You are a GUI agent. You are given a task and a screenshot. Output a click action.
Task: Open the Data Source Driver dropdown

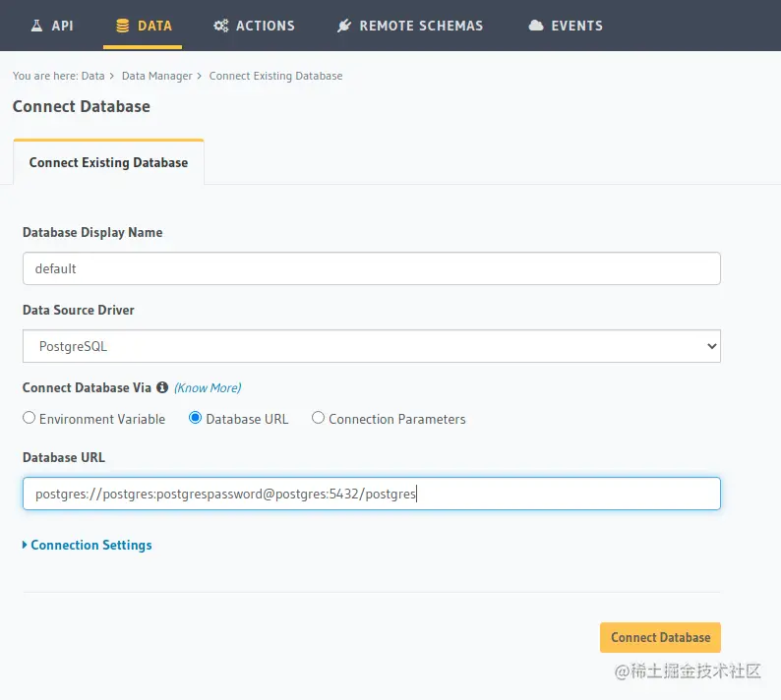click(x=372, y=346)
